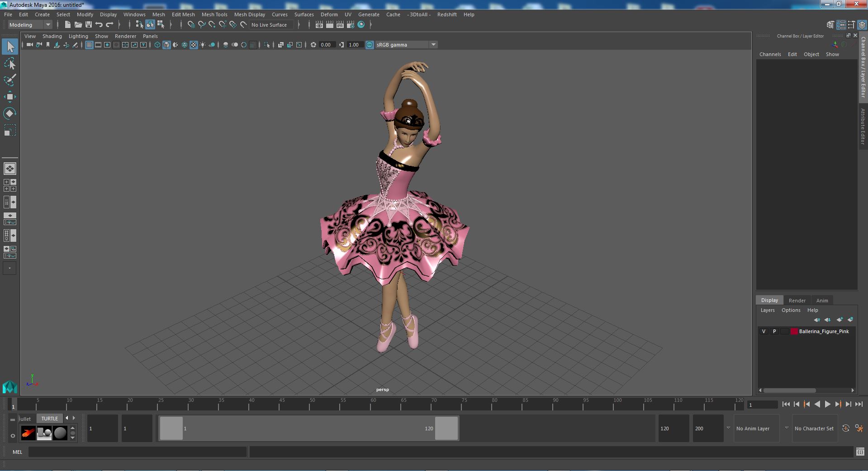This screenshot has width=868, height=471.
Task: Click the red Ballerina_Figure_Pink layer color swatch
Action: [x=794, y=331]
